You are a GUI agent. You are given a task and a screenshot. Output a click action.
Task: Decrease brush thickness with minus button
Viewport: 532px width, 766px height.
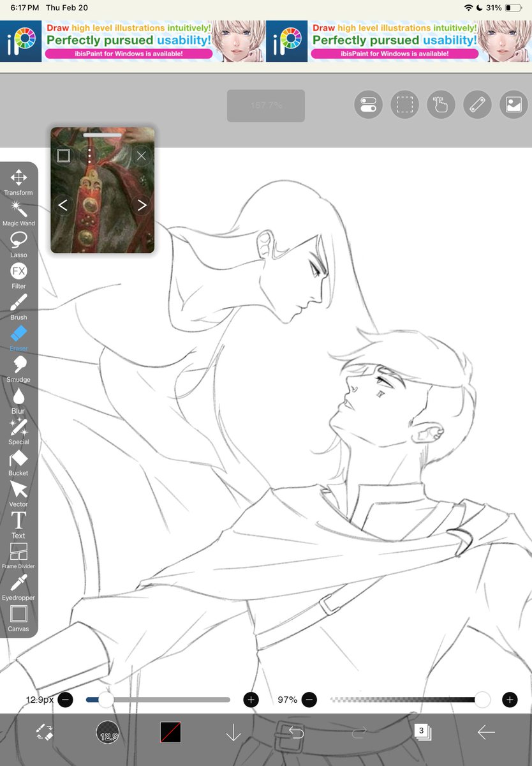point(65,700)
